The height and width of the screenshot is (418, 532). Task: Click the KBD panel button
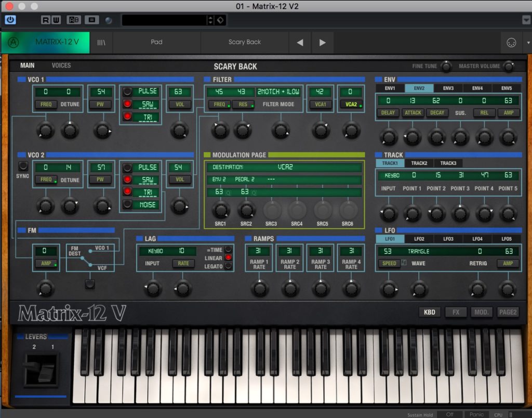point(430,312)
